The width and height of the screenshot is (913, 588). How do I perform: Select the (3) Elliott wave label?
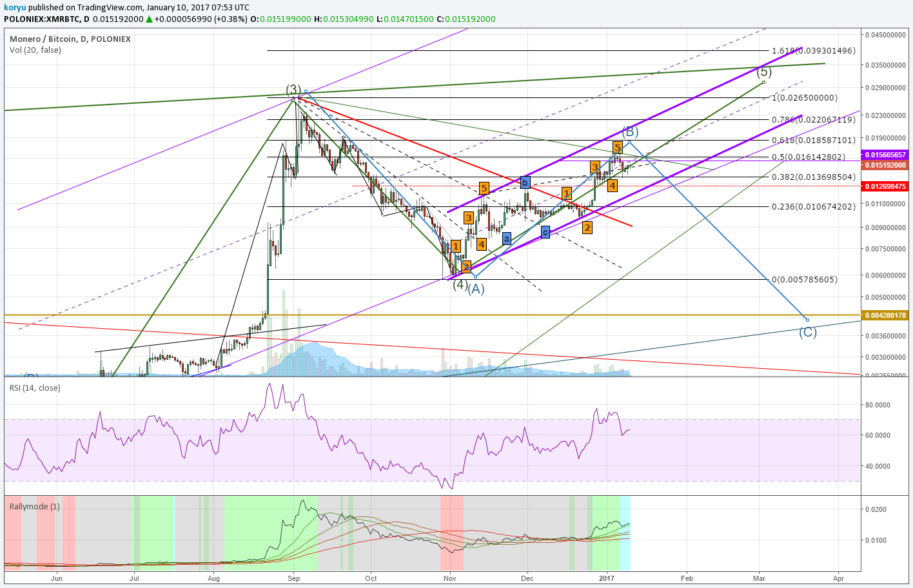293,89
